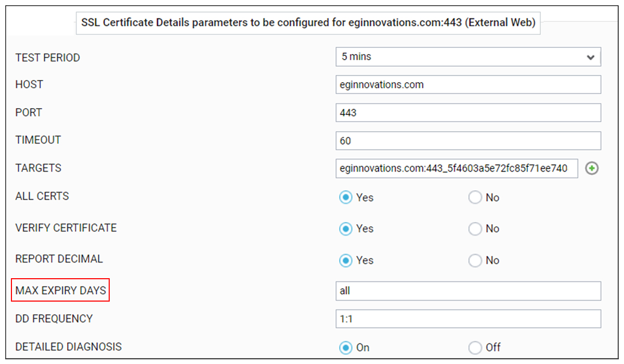Select Yes for ALL CERTS
Viewport: 624px width, 364px height.
pos(346,198)
